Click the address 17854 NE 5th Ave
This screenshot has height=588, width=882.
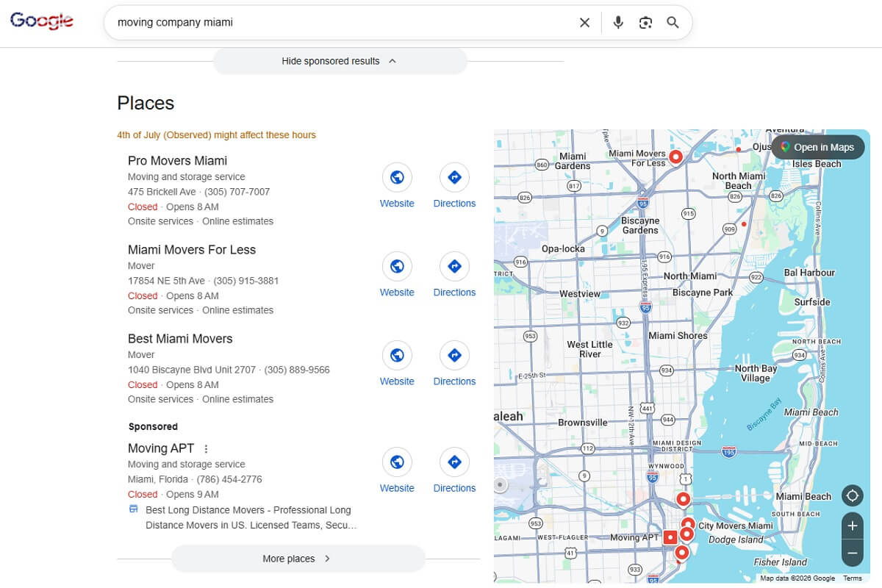pos(166,281)
